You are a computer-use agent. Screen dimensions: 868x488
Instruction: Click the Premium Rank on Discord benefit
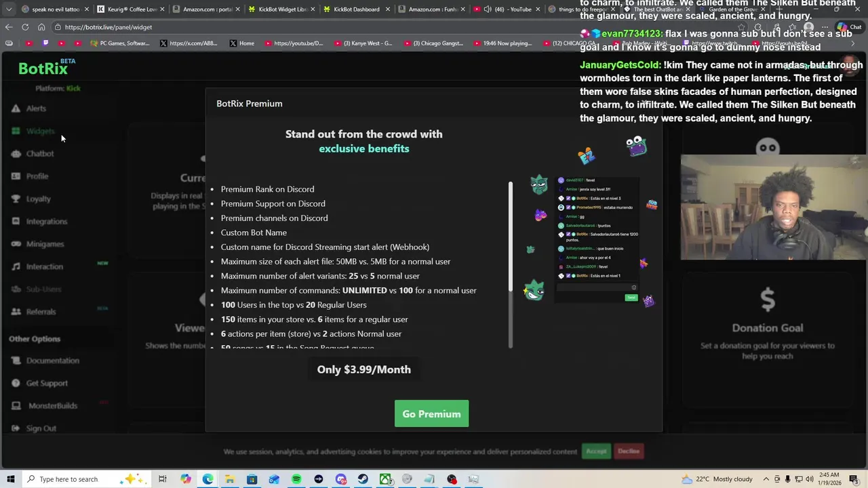coord(267,189)
